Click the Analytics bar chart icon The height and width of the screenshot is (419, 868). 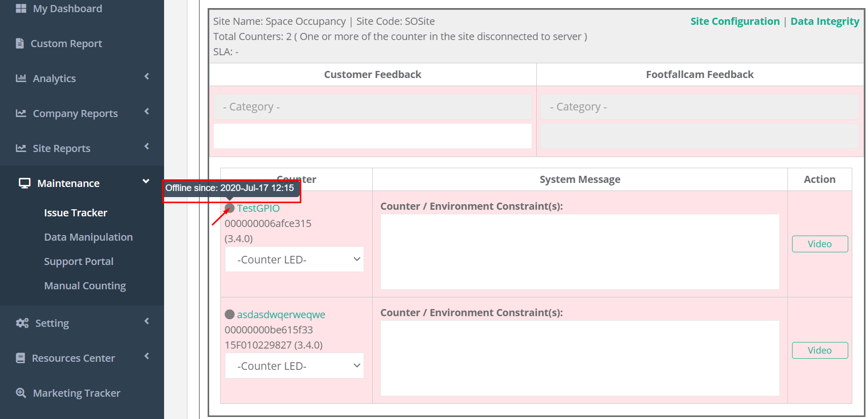tap(21, 79)
